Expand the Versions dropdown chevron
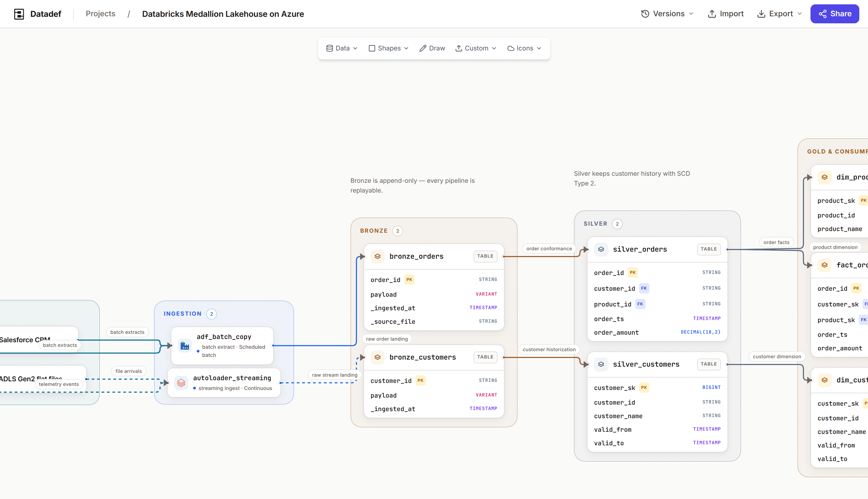Image resolution: width=868 pixels, height=499 pixels. click(691, 14)
